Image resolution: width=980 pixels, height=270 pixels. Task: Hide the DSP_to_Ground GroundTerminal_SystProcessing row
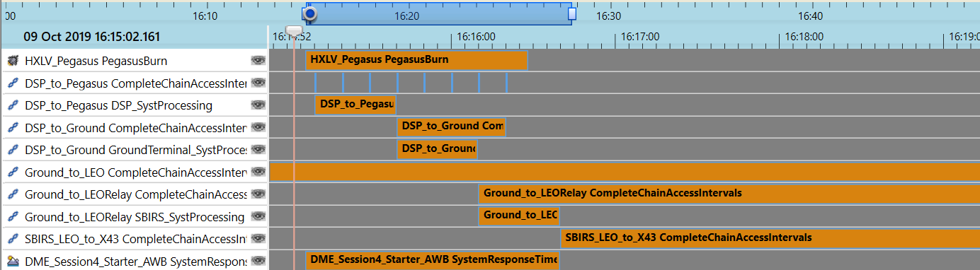[x=258, y=149]
